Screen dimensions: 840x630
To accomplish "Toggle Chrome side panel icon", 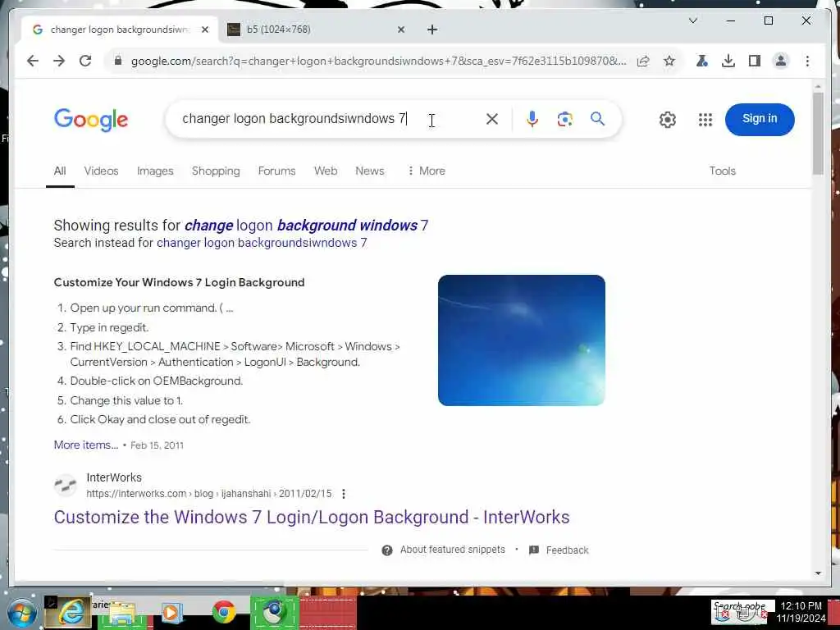I will coord(755,61).
